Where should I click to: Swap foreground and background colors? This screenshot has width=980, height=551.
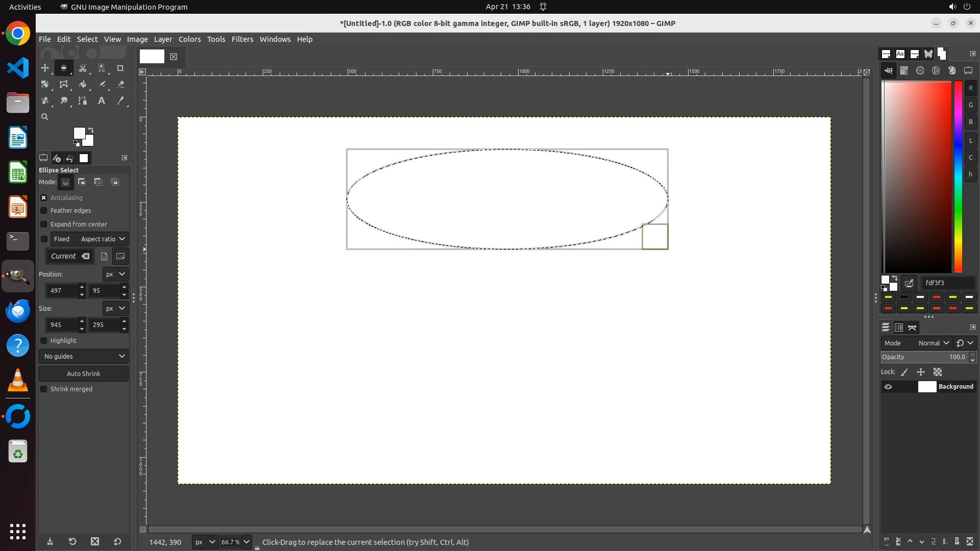coord(91,130)
